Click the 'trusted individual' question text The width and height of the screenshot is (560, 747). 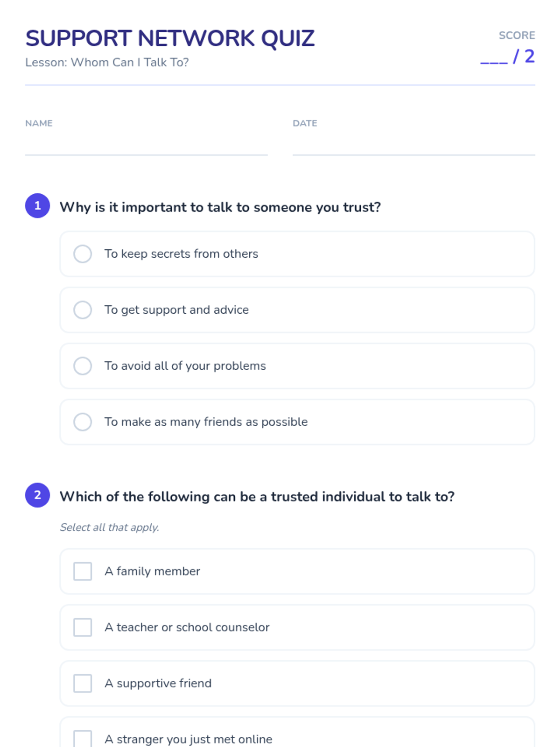pyautogui.click(x=257, y=497)
